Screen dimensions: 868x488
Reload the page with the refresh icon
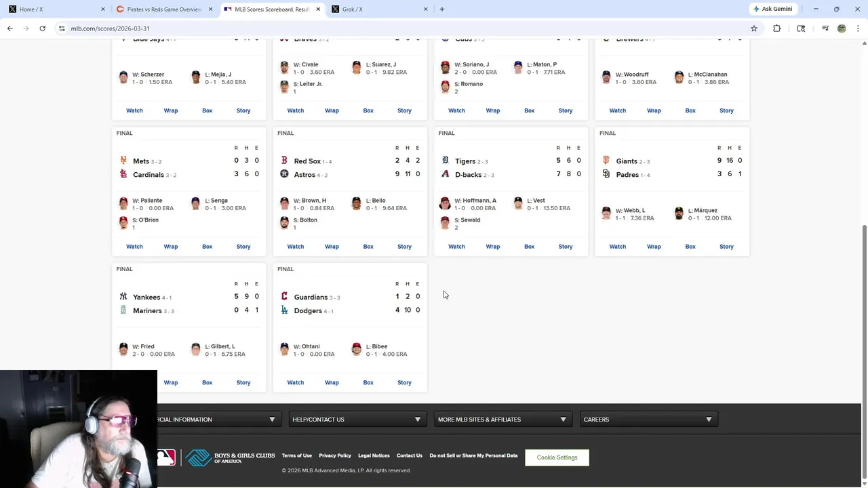click(x=42, y=28)
